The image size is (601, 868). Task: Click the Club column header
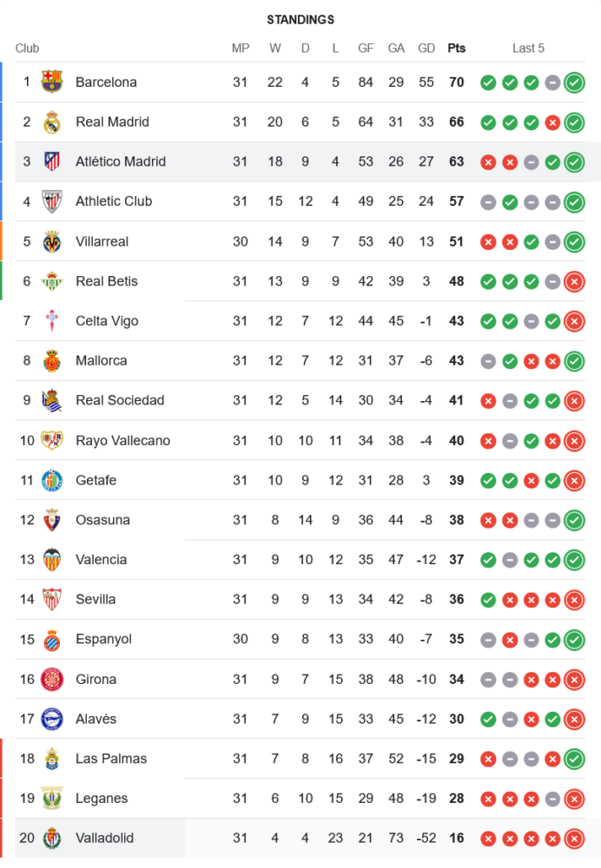[27, 49]
